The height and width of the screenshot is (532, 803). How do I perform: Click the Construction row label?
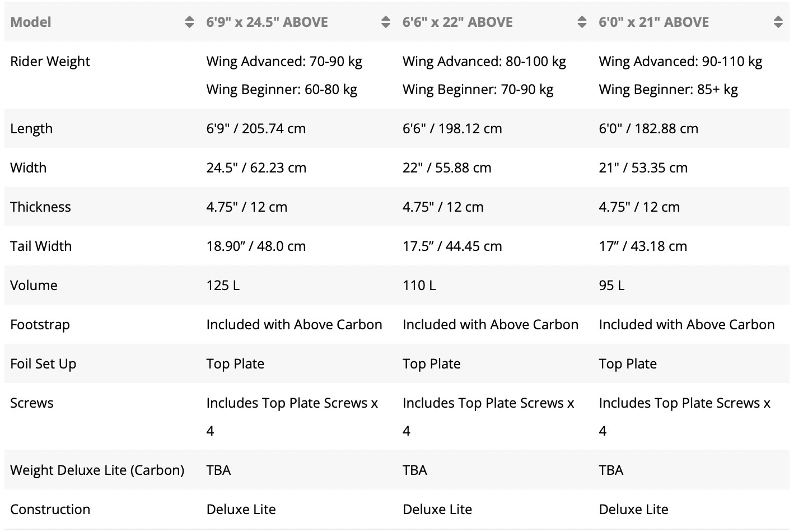[x=50, y=510]
